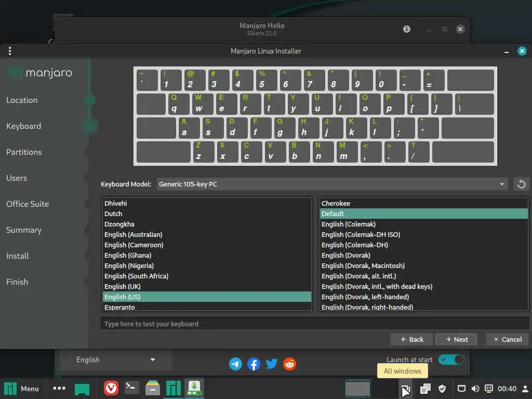Select the English (Australian) layout

coord(207,234)
